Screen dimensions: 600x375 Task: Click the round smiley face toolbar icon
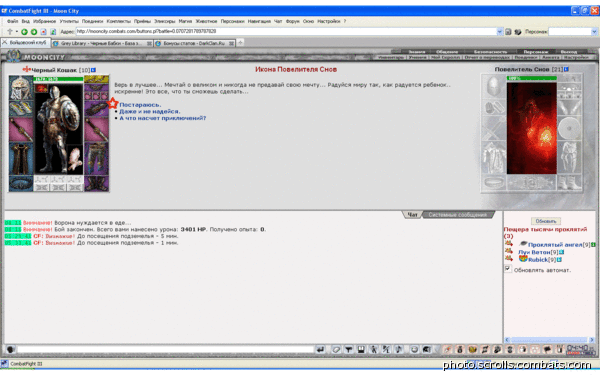point(414,349)
